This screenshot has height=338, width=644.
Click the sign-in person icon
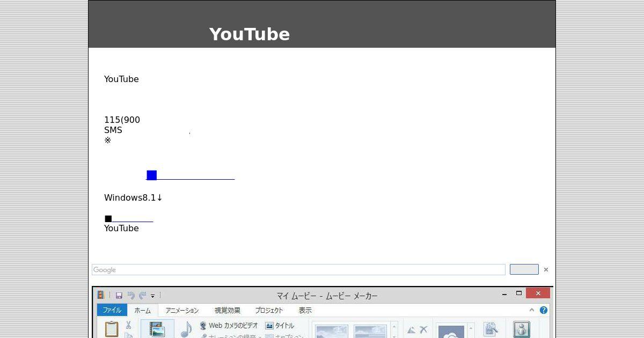point(521,329)
